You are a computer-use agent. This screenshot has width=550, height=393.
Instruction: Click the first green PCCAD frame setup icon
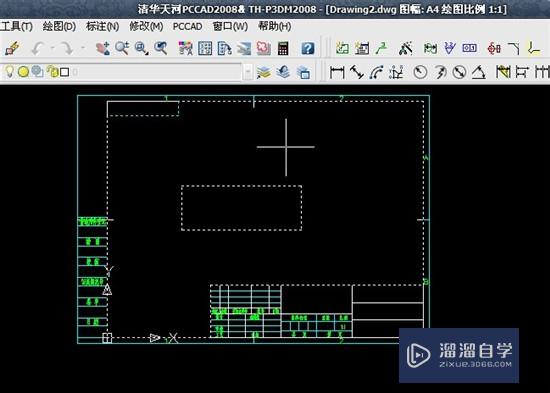pyautogui.click(x=342, y=48)
